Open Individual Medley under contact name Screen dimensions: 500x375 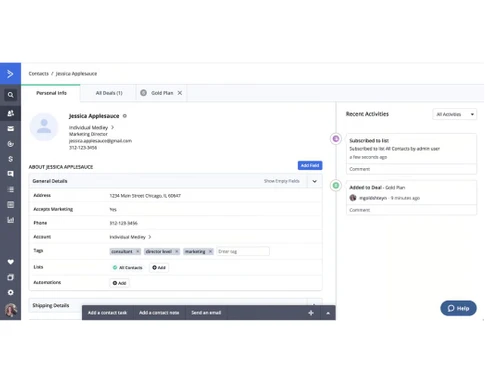coord(91,128)
